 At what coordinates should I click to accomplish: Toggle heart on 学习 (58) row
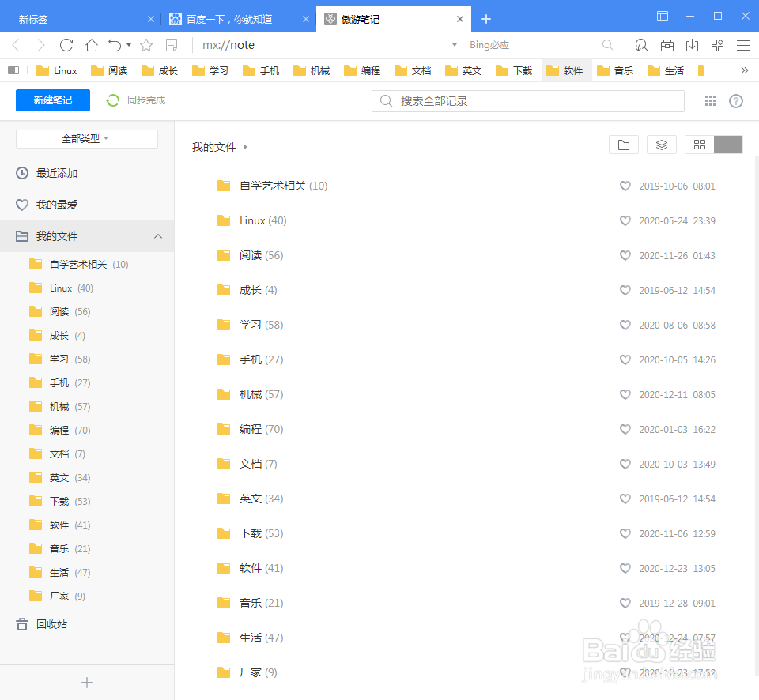coord(625,325)
